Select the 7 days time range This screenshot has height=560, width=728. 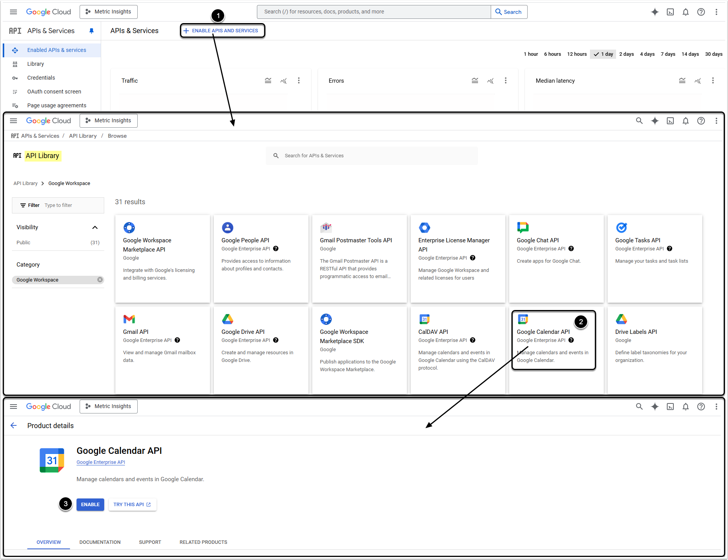(668, 54)
